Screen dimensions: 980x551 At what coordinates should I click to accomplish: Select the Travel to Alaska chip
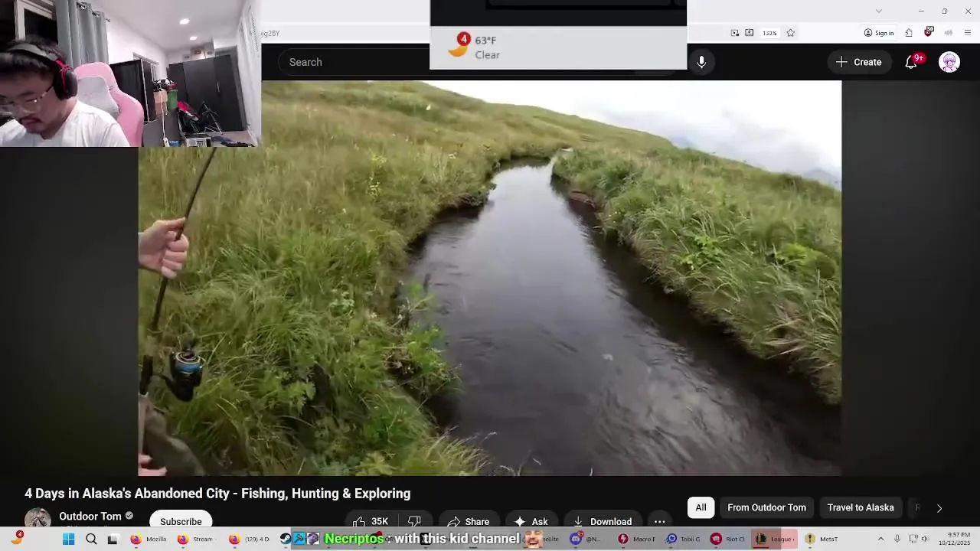861,507
